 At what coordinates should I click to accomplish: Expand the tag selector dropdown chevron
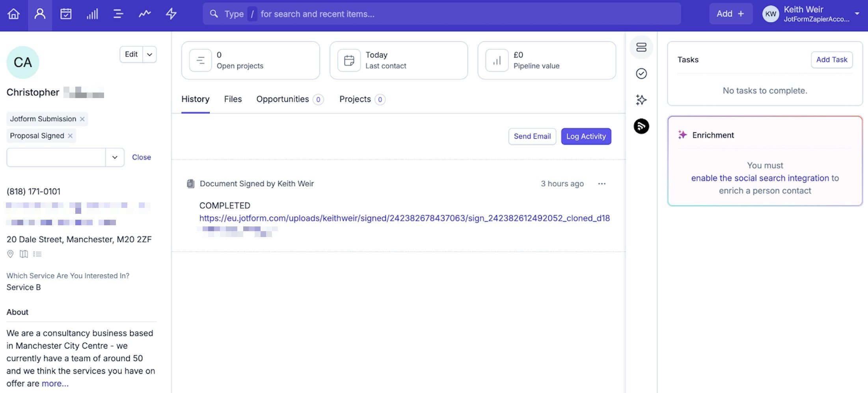tap(115, 157)
